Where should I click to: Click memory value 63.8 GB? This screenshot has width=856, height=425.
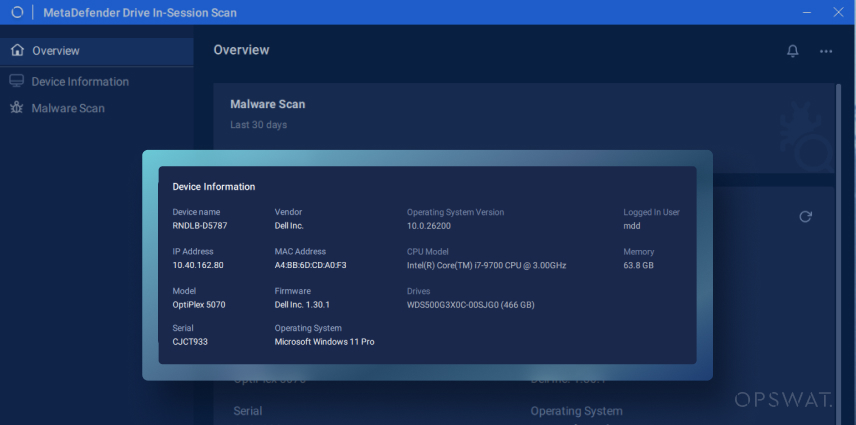638,266
